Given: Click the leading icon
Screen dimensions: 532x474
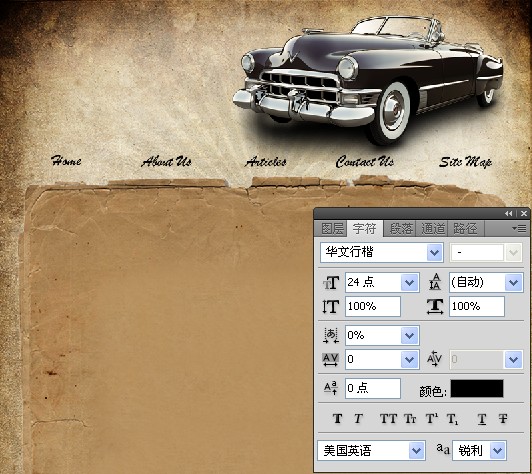Looking at the screenshot, I should (x=435, y=282).
